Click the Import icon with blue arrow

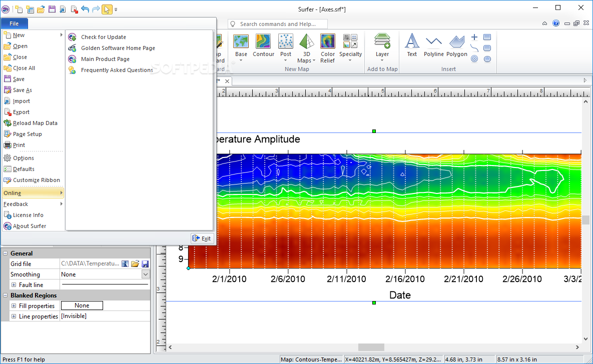coord(63,9)
